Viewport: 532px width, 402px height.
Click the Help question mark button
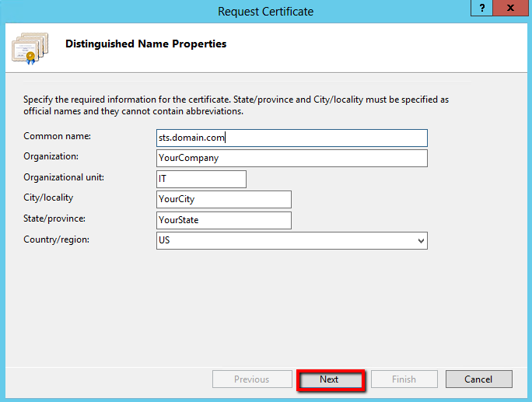pyautogui.click(x=482, y=8)
